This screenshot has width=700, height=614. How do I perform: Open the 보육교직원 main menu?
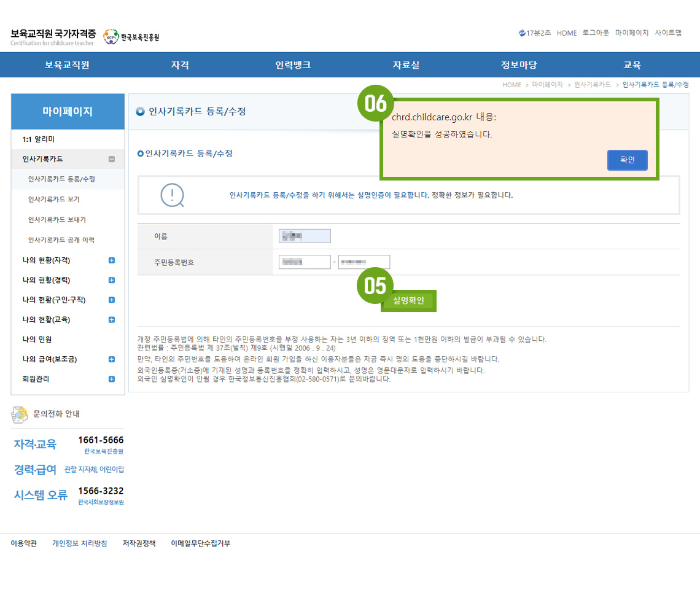coord(67,65)
